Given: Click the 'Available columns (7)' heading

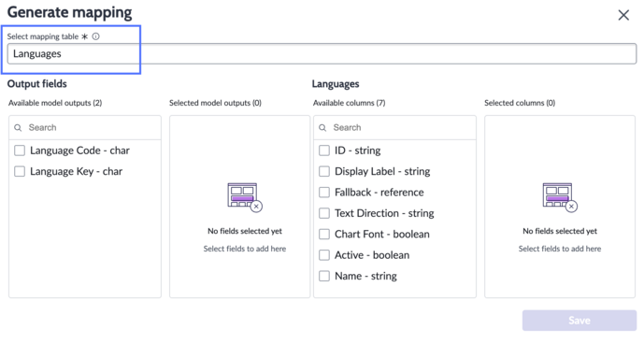Looking at the screenshot, I should point(350,103).
